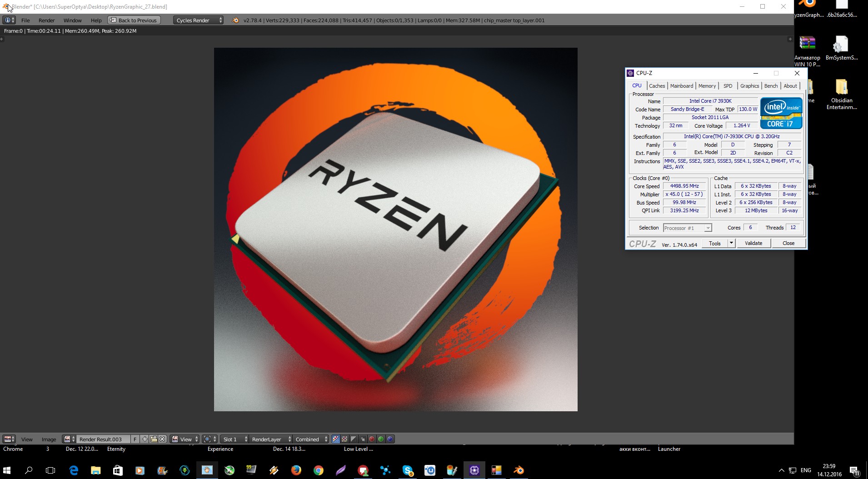The width and height of the screenshot is (868, 479).
Task: Toggle the green channel display
Action: (381, 439)
